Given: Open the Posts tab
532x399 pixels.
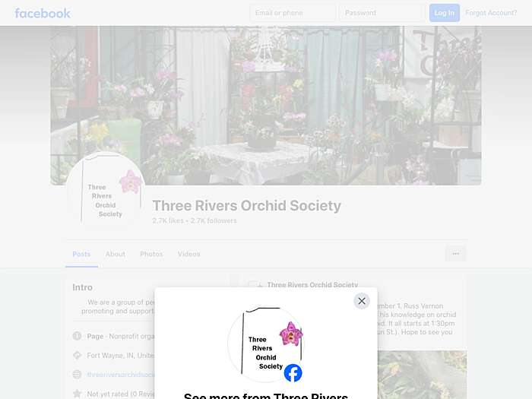Looking at the screenshot, I should pyautogui.click(x=81, y=254).
